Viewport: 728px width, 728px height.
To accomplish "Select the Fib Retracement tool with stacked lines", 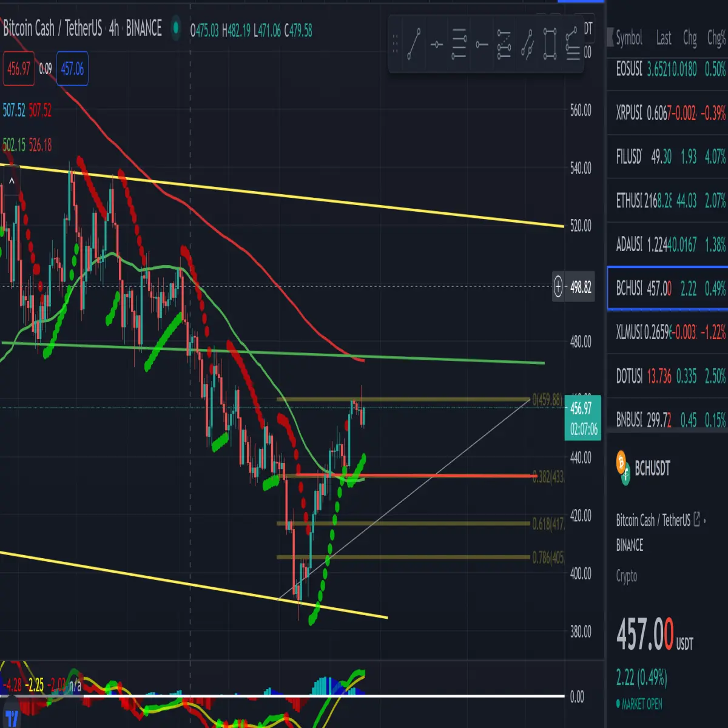I will click(459, 44).
